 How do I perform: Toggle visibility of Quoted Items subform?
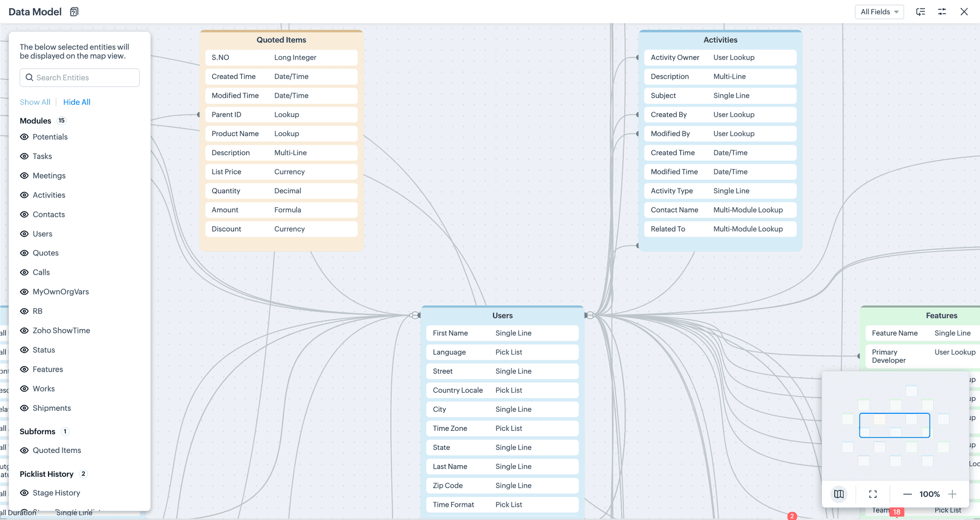[x=24, y=450]
